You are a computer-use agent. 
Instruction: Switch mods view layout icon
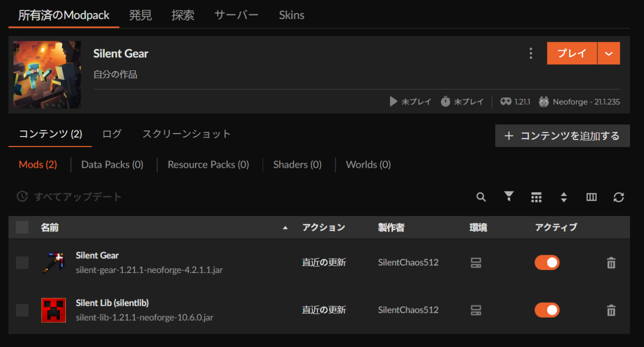pos(536,197)
